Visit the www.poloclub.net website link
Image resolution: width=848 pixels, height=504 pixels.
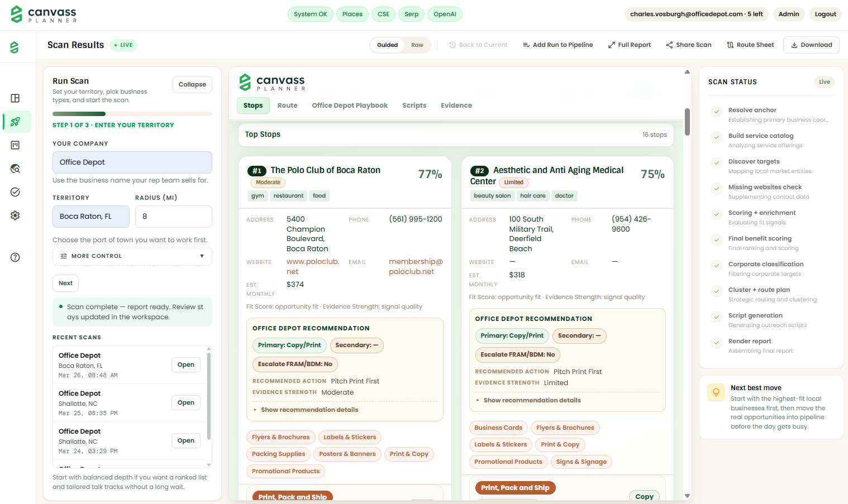[313, 267]
